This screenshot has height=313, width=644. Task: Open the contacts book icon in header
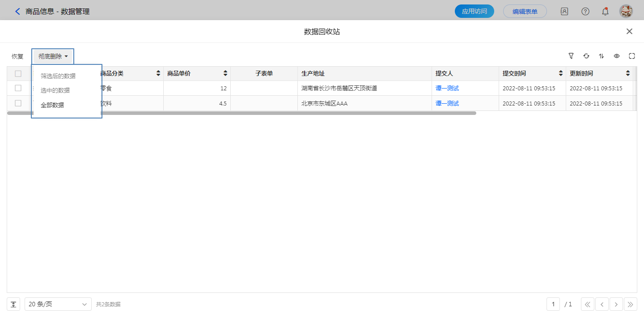pyautogui.click(x=564, y=12)
